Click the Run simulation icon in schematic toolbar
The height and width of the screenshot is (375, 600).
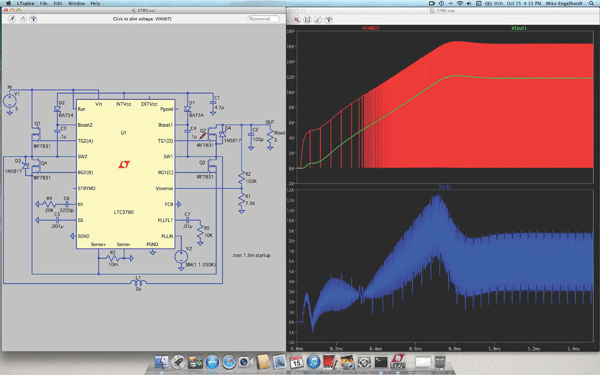pyautogui.click(x=12, y=19)
